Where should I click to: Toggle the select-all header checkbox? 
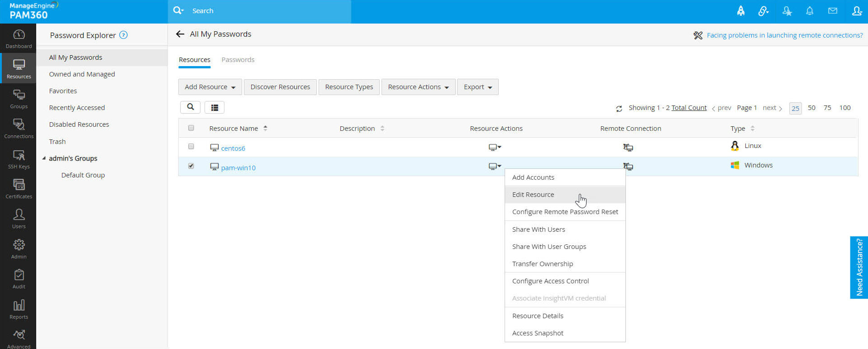point(191,128)
